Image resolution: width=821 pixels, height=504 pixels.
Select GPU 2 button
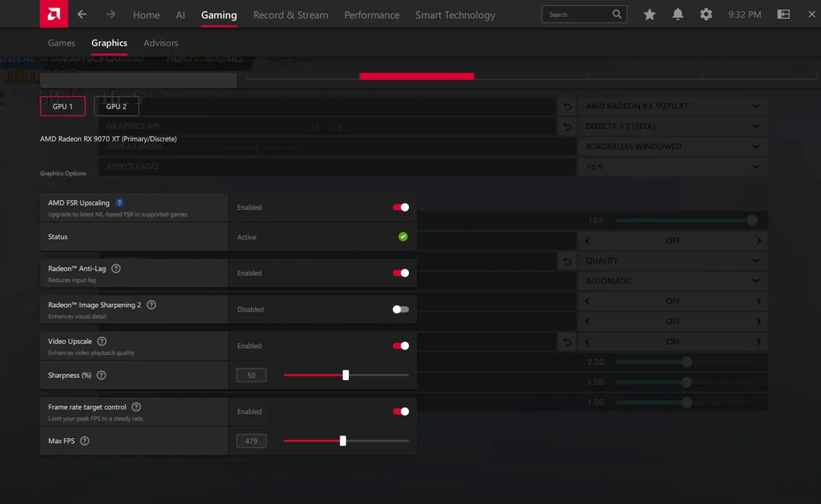click(116, 106)
